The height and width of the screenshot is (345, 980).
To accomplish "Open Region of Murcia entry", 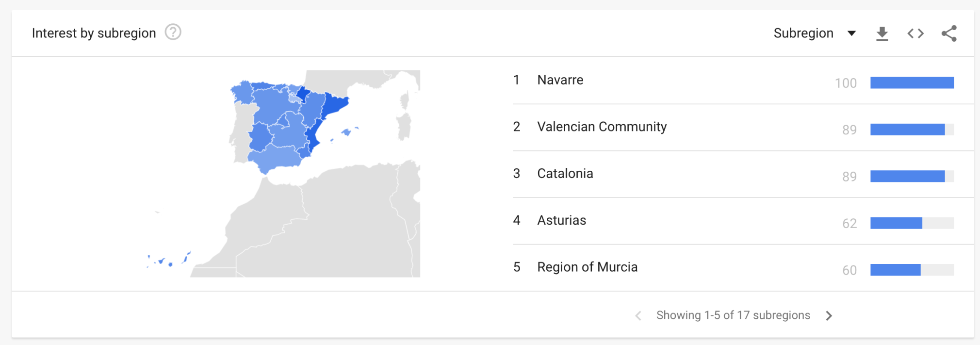I will [587, 267].
